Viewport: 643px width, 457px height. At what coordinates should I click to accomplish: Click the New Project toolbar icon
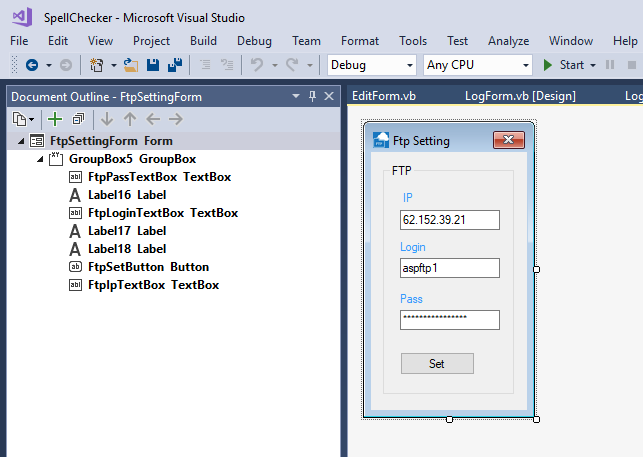pyautogui.click(x=96, y=65)
